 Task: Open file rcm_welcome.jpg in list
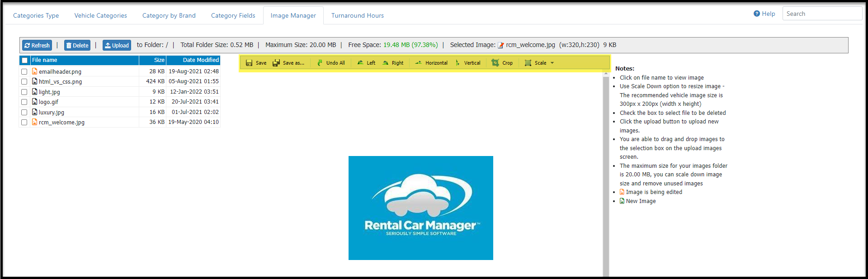61,123
